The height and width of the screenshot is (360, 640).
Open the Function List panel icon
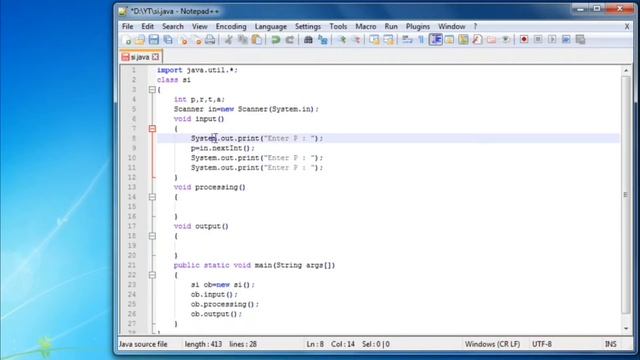(x=477, y=40)
